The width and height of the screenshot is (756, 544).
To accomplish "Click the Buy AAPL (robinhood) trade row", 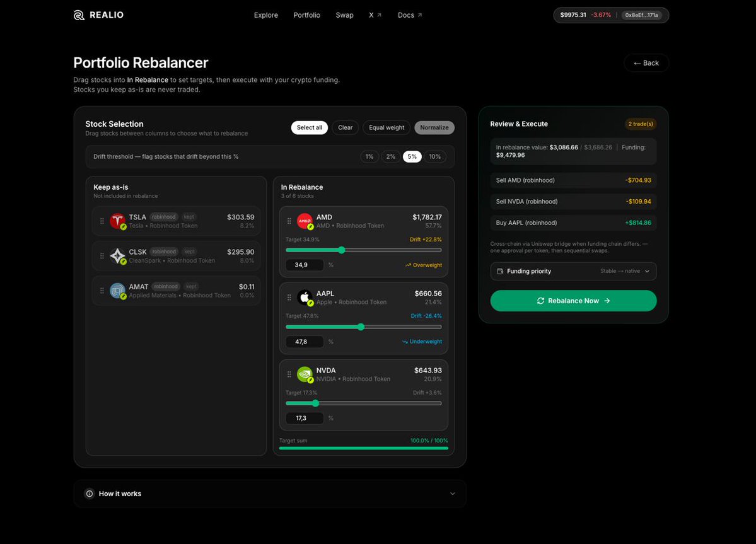I will 573,223.
